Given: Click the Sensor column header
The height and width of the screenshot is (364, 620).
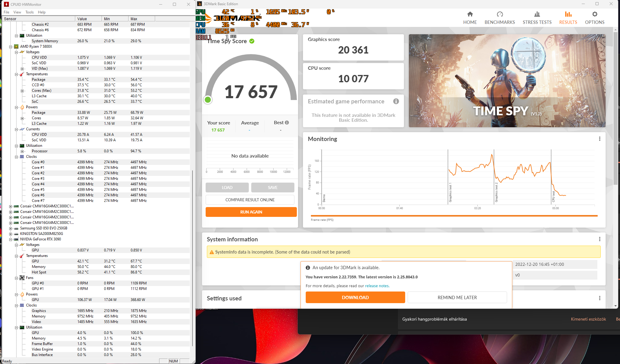Looking at the screenshot, I should click(38, 19).
